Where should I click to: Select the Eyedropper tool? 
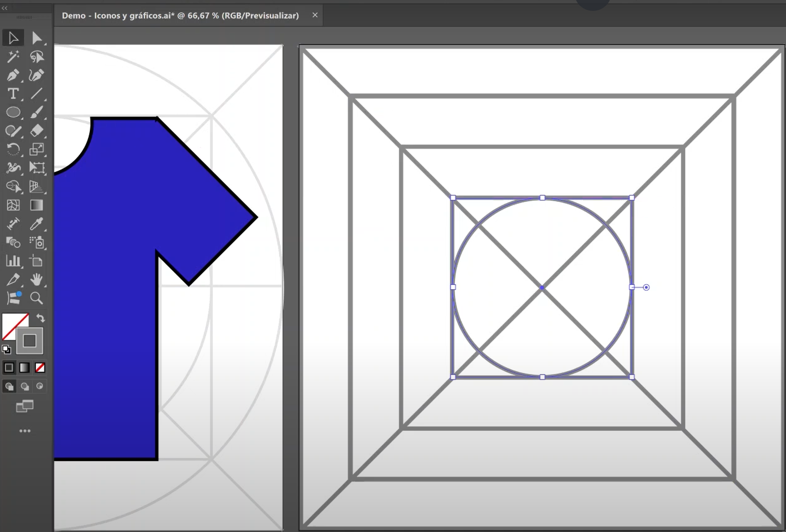click(x=37, y=224)
